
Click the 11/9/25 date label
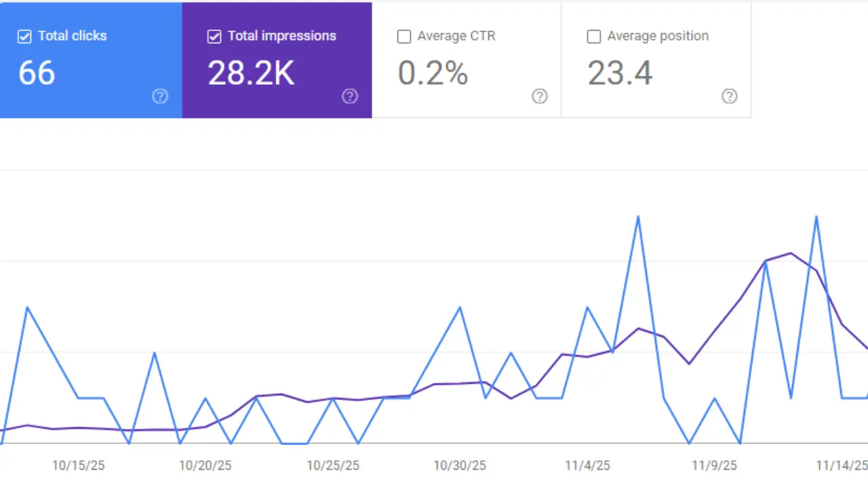coord(713,466)
